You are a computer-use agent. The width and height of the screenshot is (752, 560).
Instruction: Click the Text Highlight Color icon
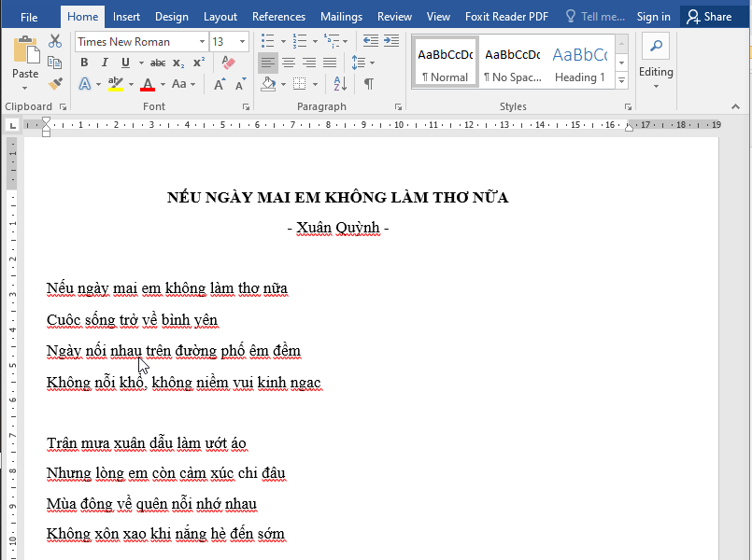tap(117, 84)
